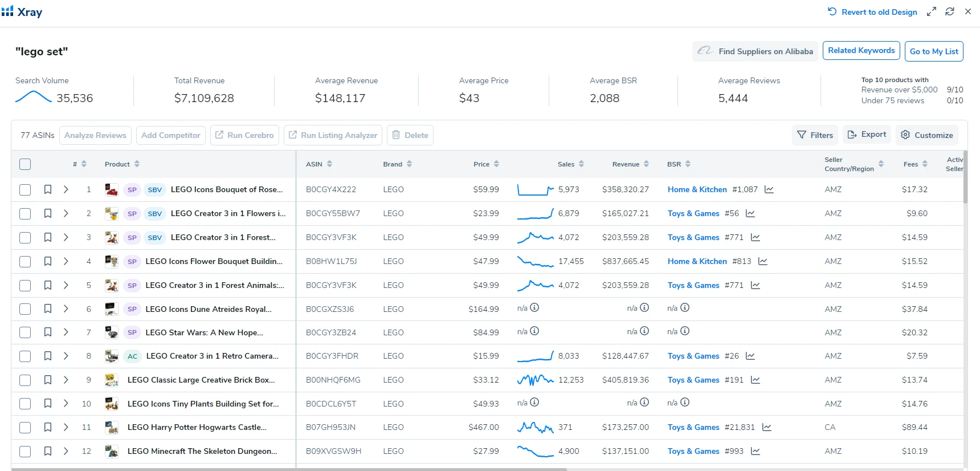Bookmark the LEGO Icons Bouquet of Roses row

pyautogui.click(x=48, y=189)
